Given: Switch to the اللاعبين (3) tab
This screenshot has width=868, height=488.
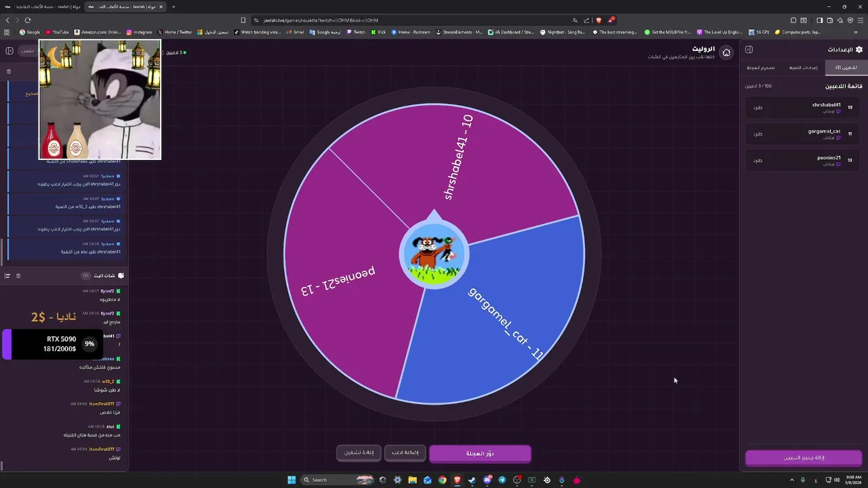Looking at the screenshot, I should pos(846,68).
